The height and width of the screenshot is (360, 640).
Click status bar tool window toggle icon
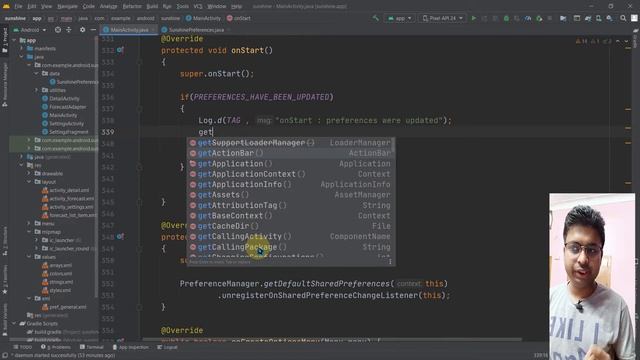[x=5, y=356]
